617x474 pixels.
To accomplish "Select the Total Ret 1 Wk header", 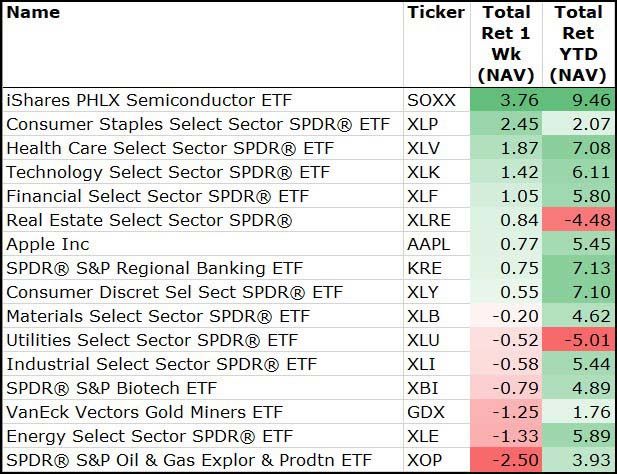I will point(506,43).
